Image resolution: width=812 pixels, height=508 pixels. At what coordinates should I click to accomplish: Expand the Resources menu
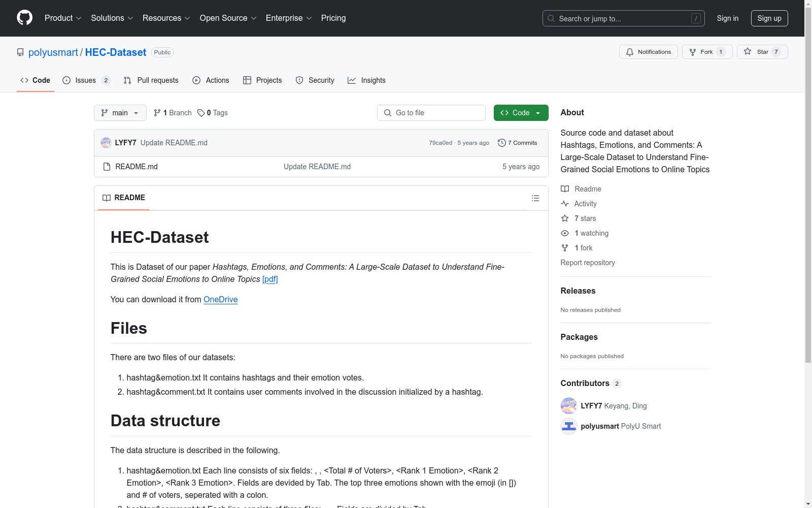tap(166, 18)
